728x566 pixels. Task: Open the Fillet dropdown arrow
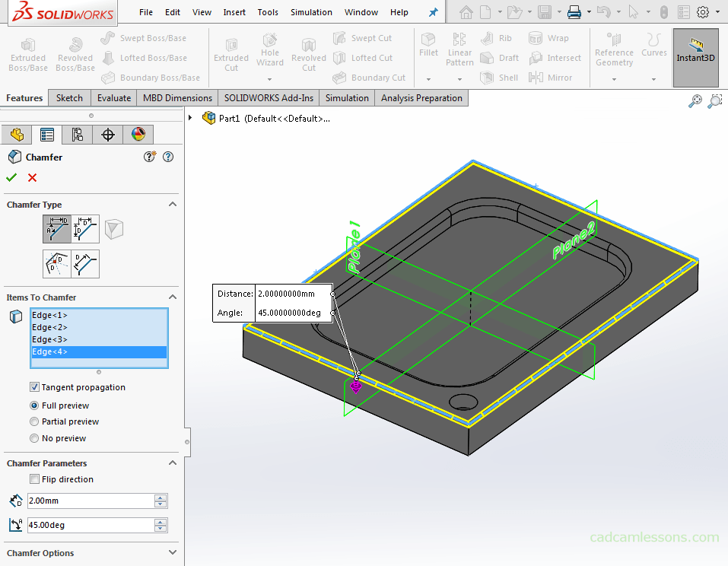coord(428,79)
